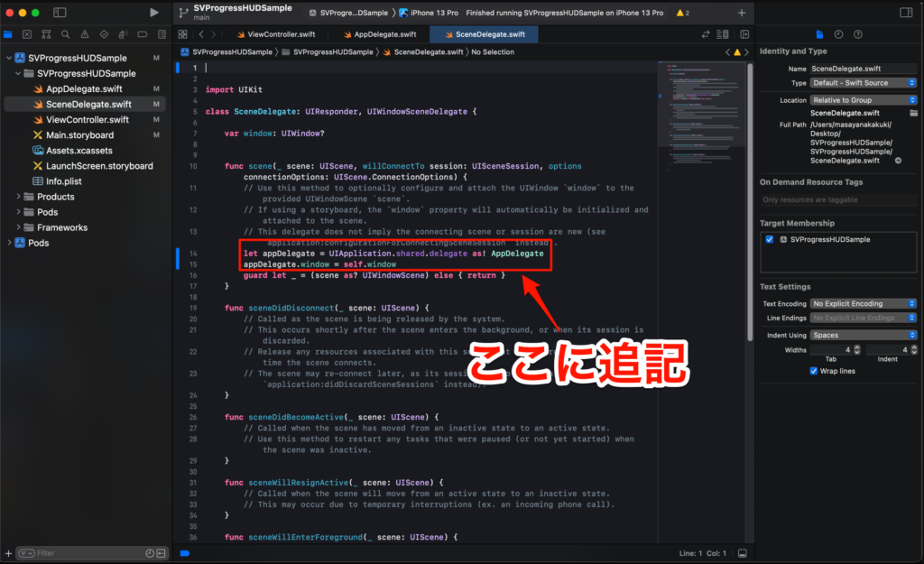Open the Location Relative to Group dropdown

(863, 99)
